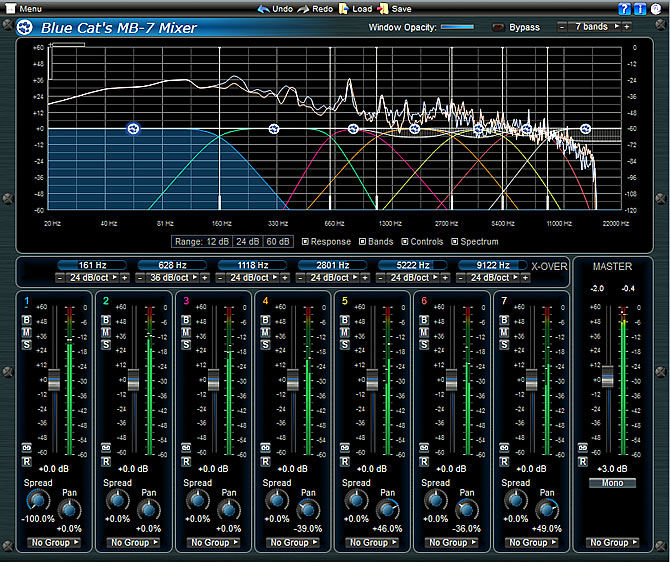Open band 7 No Group dropdown
670x562 pixels.
pos(532,542)
